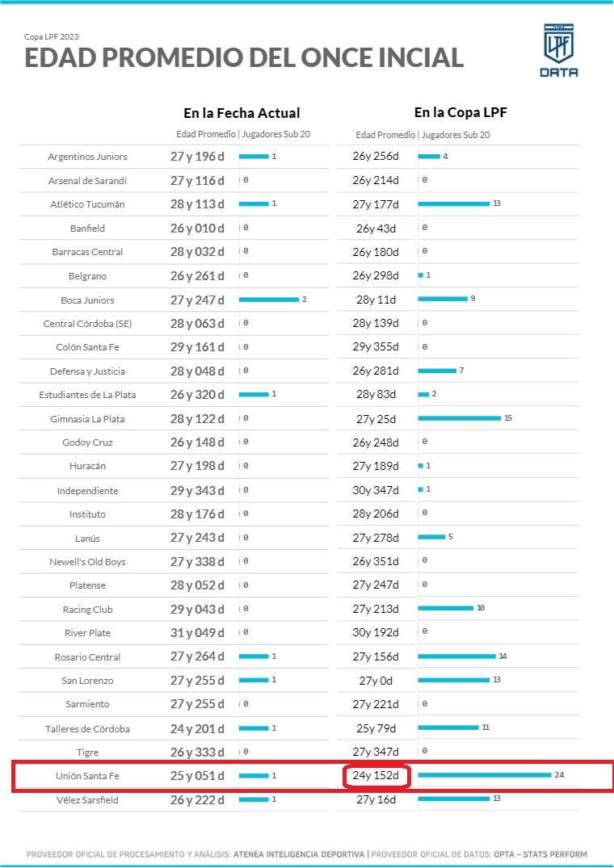Screen dimensions: 614x868
Task: Click Rosario Central's Copa bar showing 14
Action: point(456,656)
